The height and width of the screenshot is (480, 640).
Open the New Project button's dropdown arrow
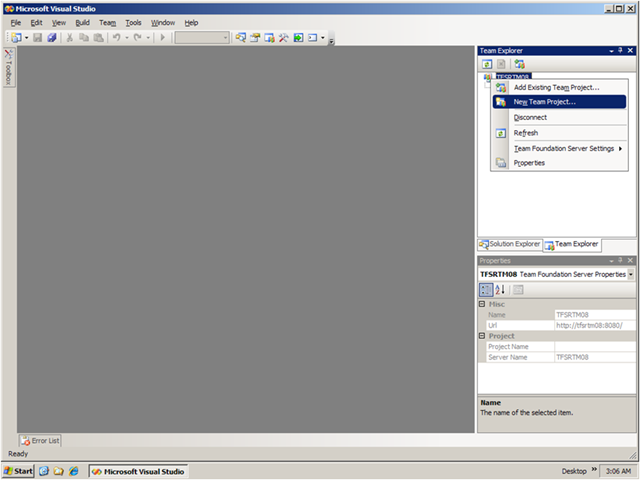(27, 38)
